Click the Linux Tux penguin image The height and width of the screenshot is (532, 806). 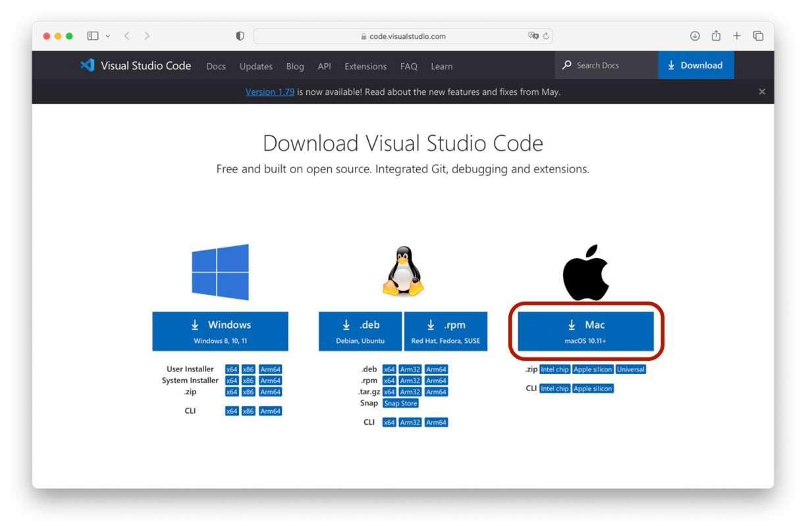[403, 271]
